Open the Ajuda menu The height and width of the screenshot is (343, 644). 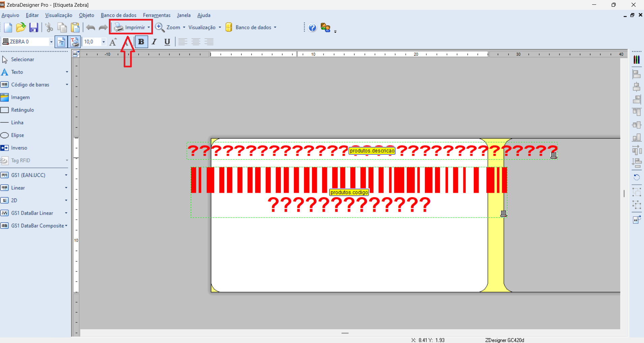(x=204, y=15)
